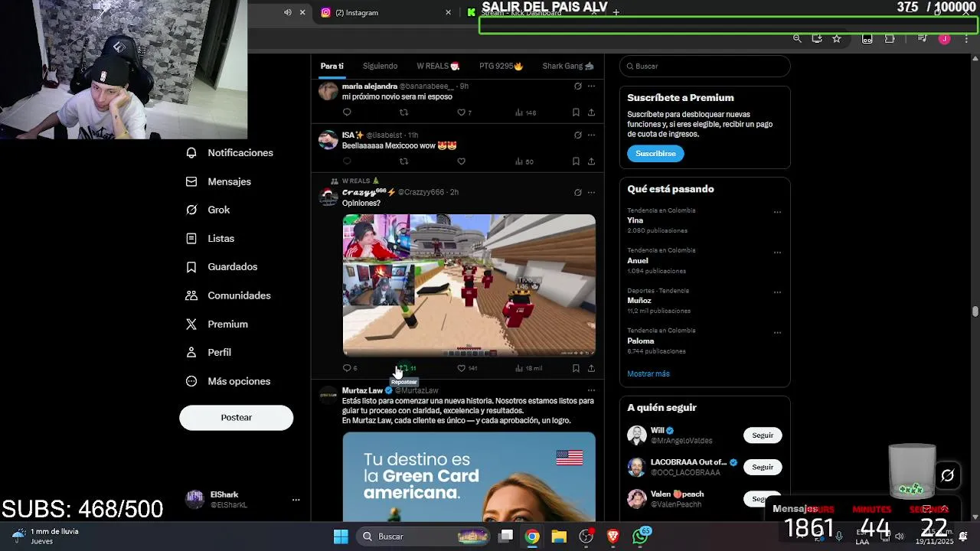Reply to Crazzyy666's Opiniones post
The width and height of the screenshot is (980, 551).
(x=350, y=368)
